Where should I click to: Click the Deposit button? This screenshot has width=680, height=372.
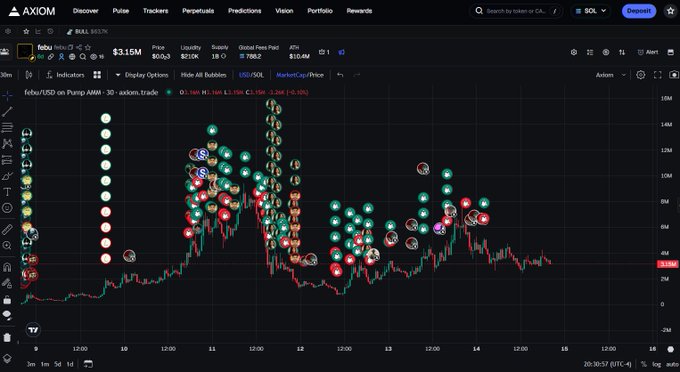[x=638, y=11]
